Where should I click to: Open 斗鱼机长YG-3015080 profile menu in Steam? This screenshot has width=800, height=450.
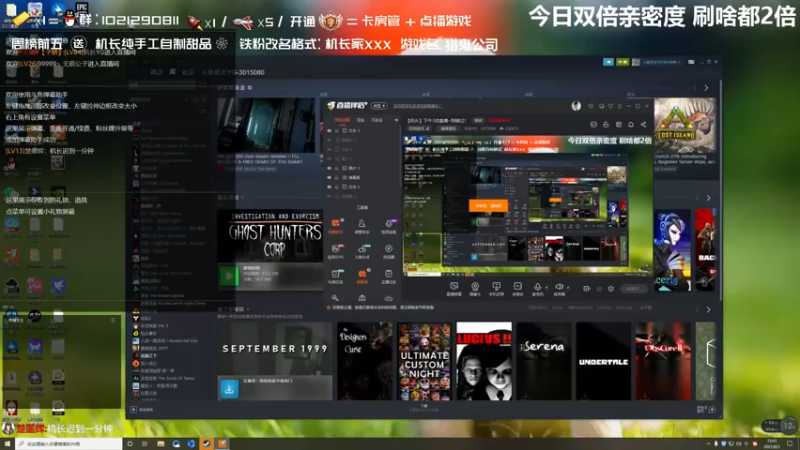(x=233, y=72)
